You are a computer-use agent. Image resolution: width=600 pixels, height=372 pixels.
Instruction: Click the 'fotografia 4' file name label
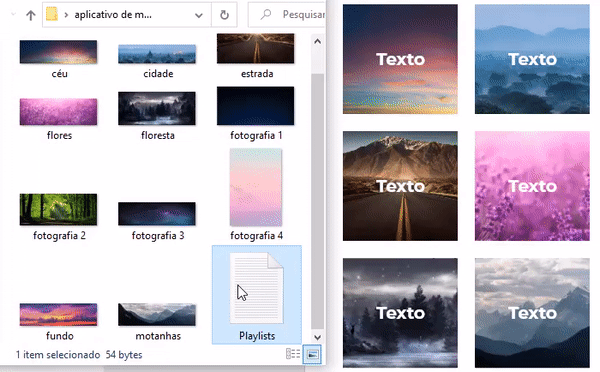[x=256, y=235]
